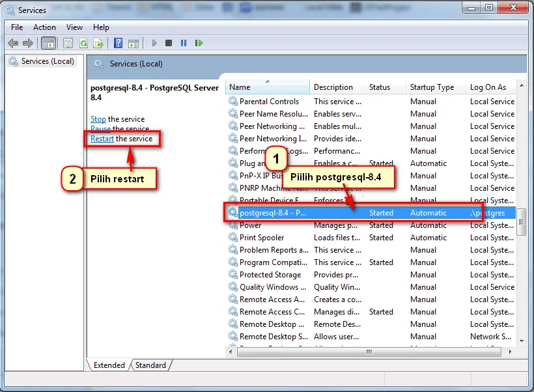Open the Action menu
The height and width of the screenshot is (392, 534).
point(45,27)
